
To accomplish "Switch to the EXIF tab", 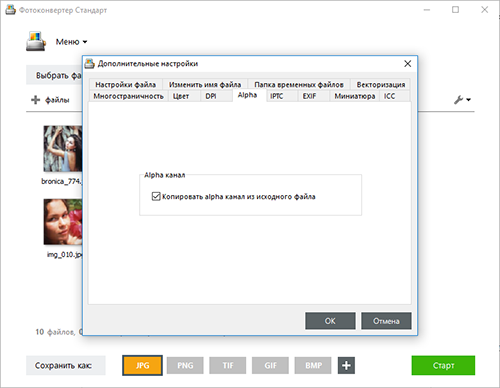I will click(x=309, y=96).
